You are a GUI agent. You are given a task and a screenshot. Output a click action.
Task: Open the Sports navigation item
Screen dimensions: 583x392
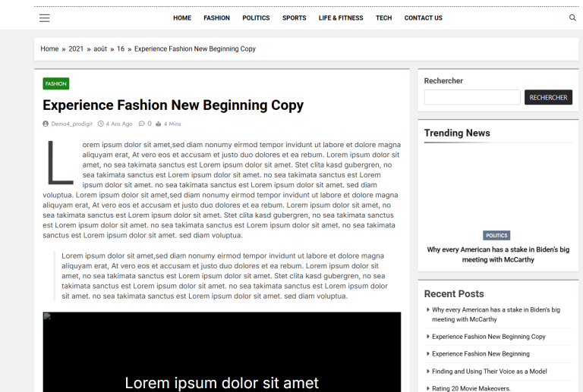tap(294, 18)
